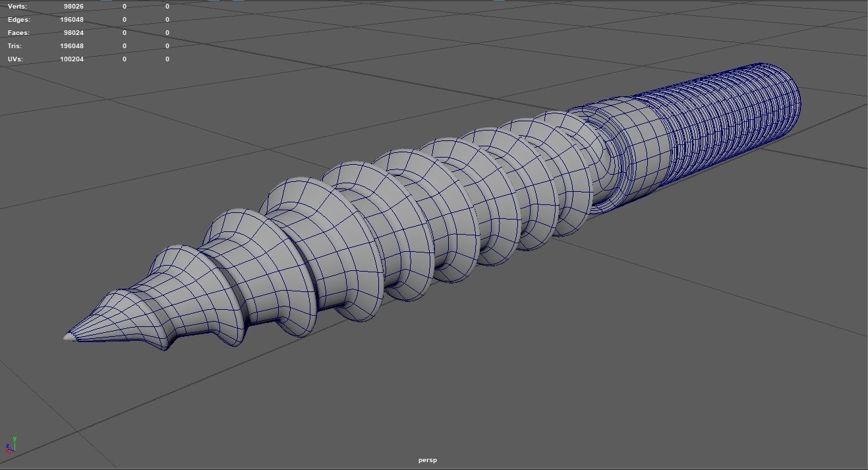Select the vertex count value 98026
This screenshot has width=868, height=470.
(73, 6)
